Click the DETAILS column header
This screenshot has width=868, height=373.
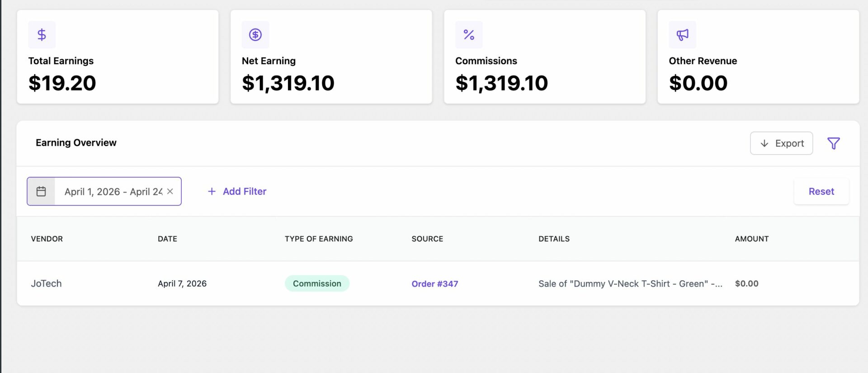click(554, 239)
